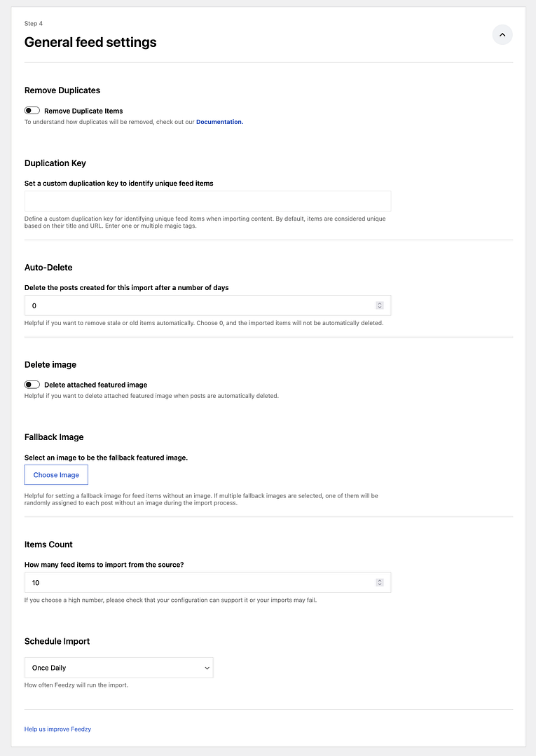Click the circular collapse chevron at top right
The height and width of the screenshot is (756, 536).
(x=502, y=34)
